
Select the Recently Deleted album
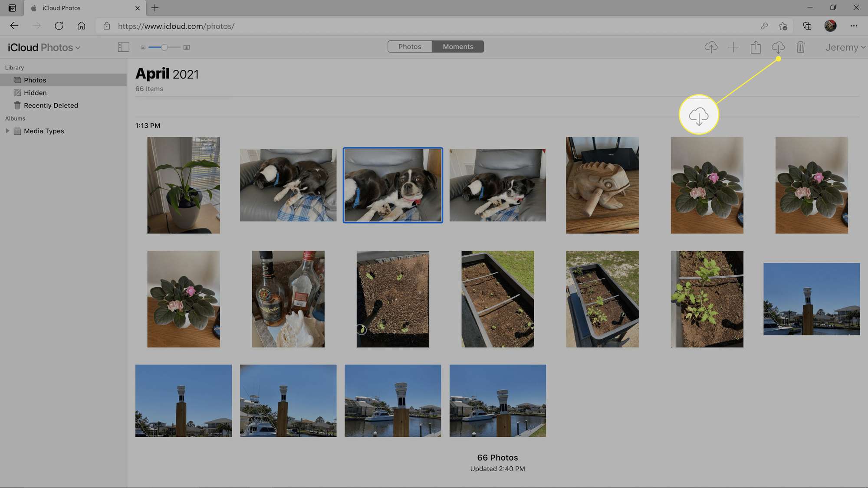51,105
